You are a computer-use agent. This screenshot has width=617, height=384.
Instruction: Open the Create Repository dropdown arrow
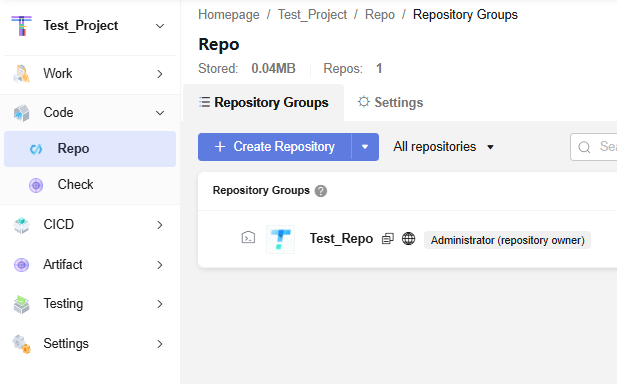pos(365,147)
